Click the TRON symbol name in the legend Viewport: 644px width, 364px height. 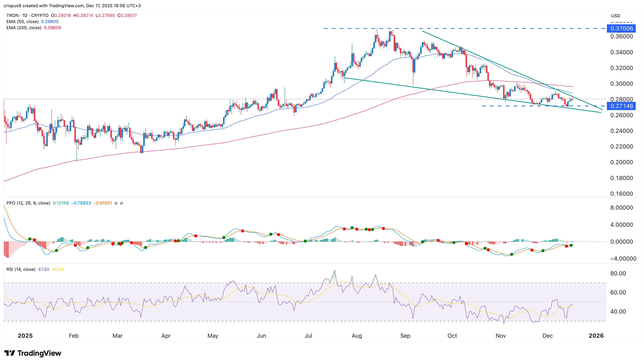coord(12,15)
